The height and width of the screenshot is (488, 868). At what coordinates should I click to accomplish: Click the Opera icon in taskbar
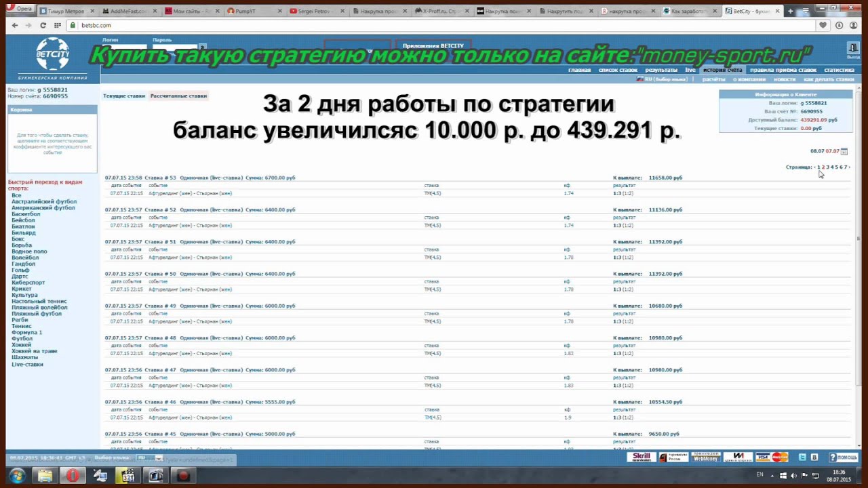pos(73,476)
